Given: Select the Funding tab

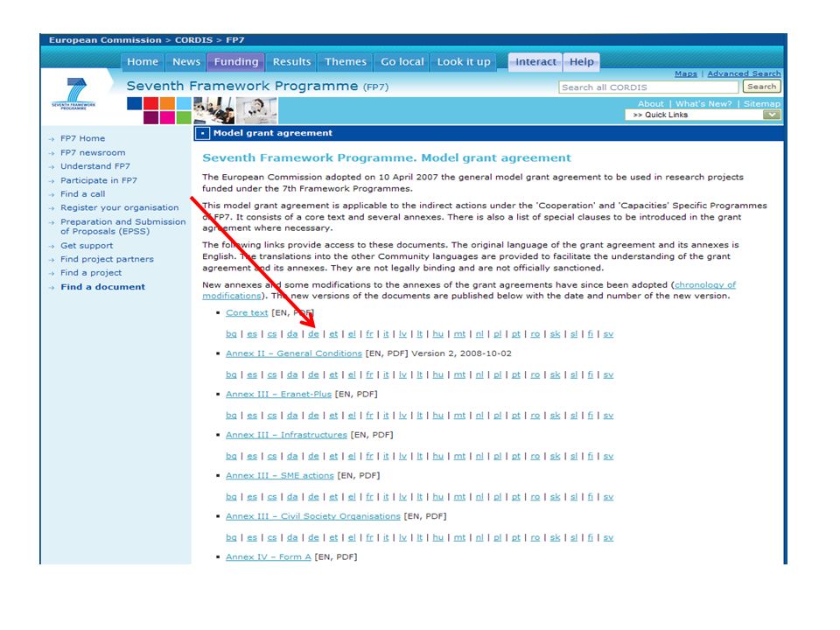Looking at the screenshot, I should (235, 61).
